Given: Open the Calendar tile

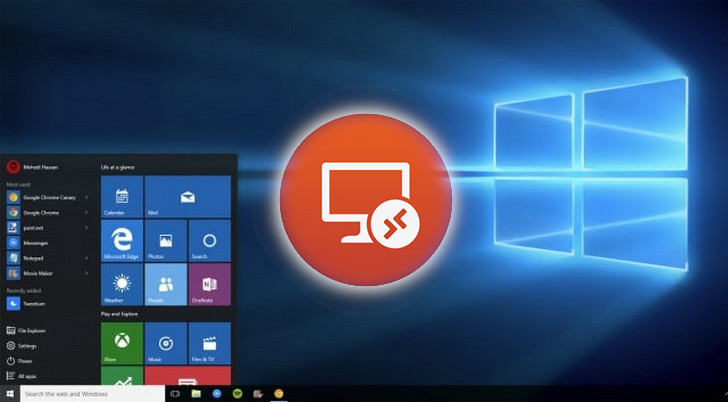Looking at the screenshot, I should (x=122, y=196).
